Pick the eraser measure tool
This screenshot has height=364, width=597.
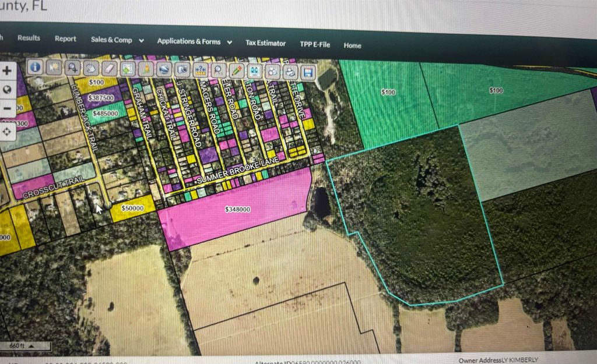click(x=110, y=69)
